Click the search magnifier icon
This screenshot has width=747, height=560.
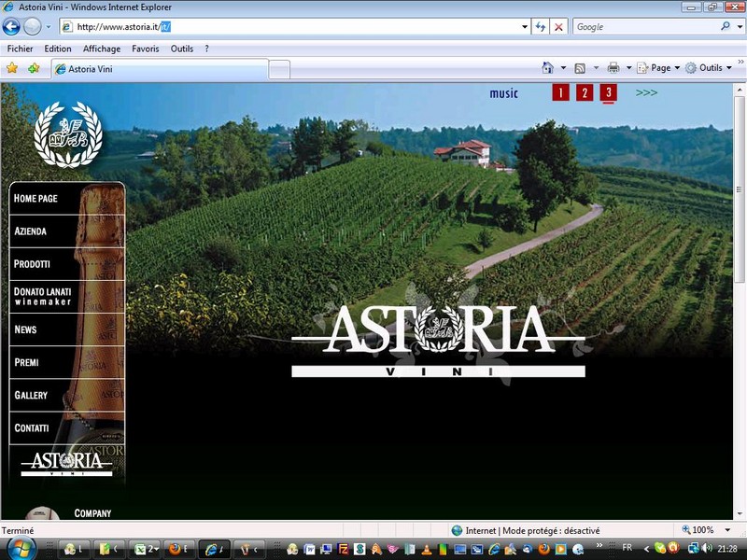pyautogui.click(x=726, y=26)
